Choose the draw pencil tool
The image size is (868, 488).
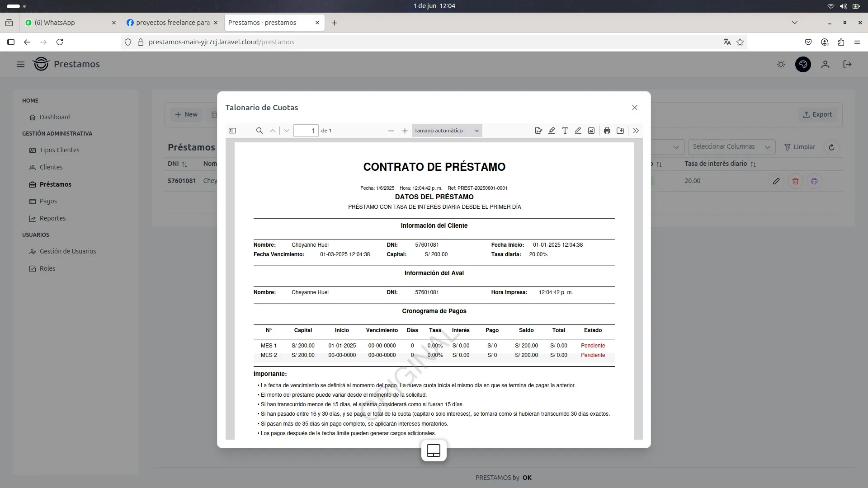[578, 131]
